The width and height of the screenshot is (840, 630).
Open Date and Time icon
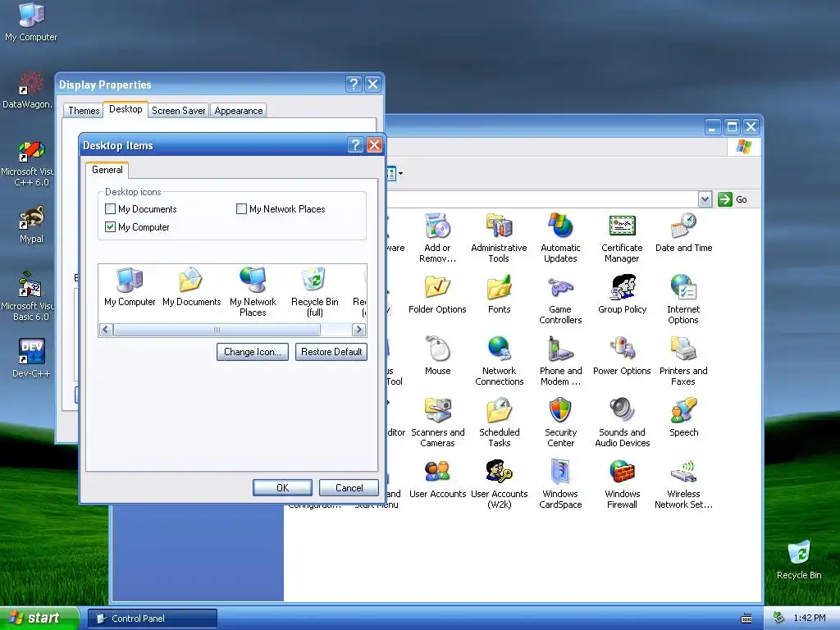683,232
